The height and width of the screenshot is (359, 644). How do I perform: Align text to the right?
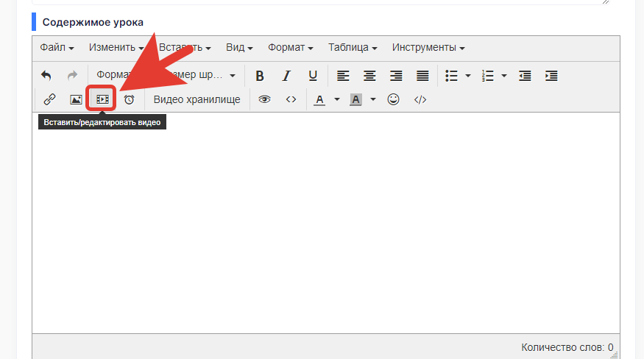click(396, 76)
